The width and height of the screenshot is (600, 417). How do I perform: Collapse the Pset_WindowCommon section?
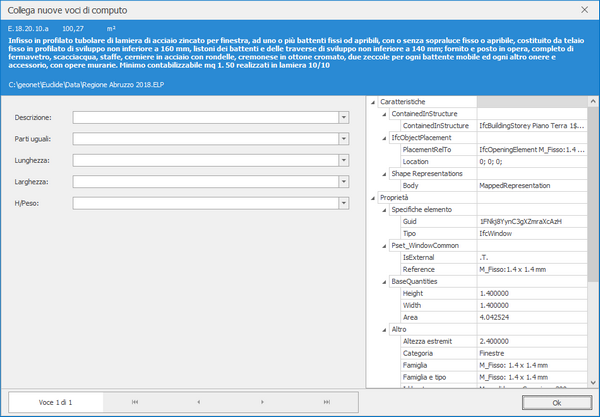[x=385, y=245]
